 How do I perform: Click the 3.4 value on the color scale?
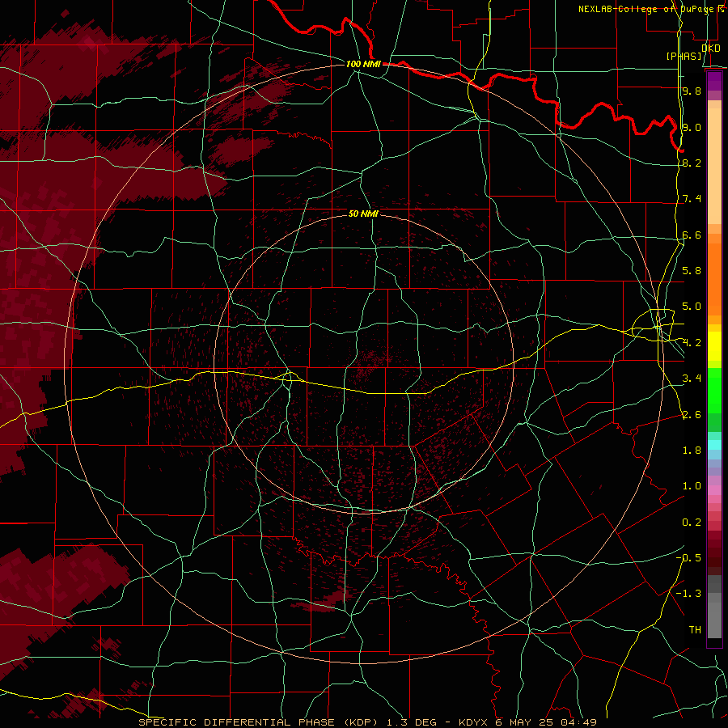click(692, 379)
